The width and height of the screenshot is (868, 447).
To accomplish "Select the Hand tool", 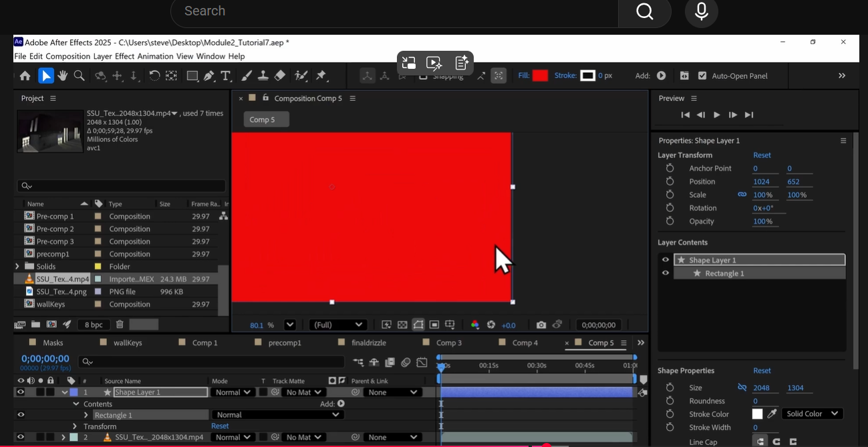I will (x=62, y=76).
